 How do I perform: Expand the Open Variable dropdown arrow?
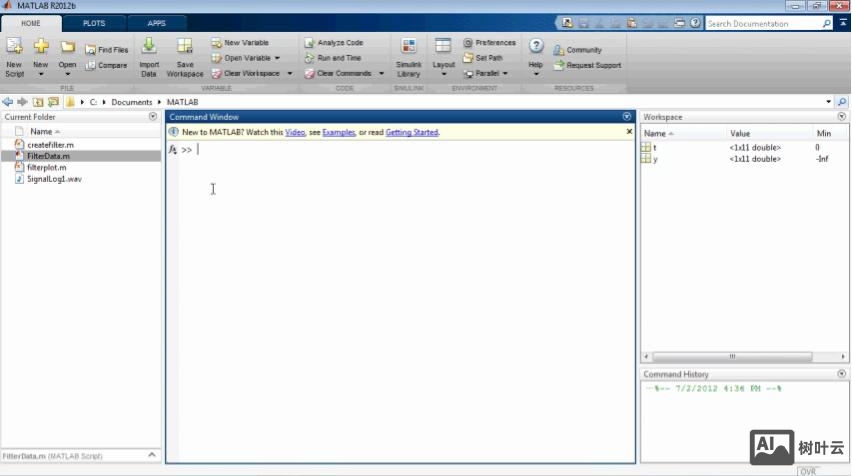tap(277, 58)
